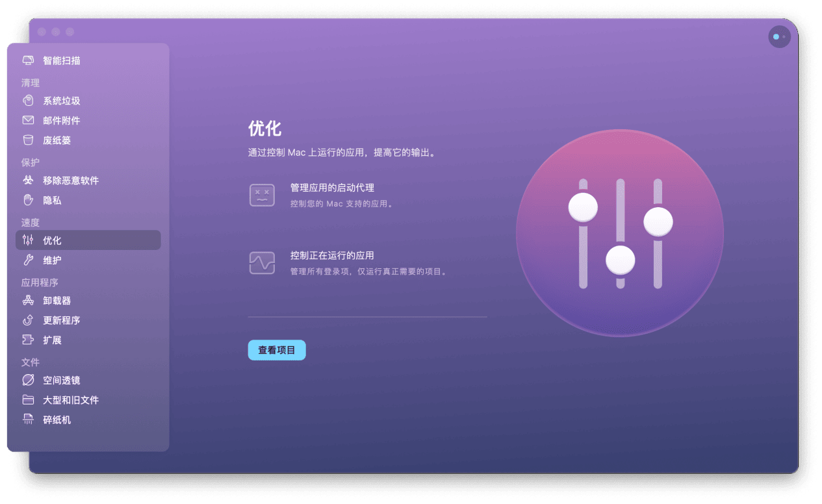Click the 优化 page title
Screen dimensions: 822x504
pyautogui.click(x=264, y=128)
